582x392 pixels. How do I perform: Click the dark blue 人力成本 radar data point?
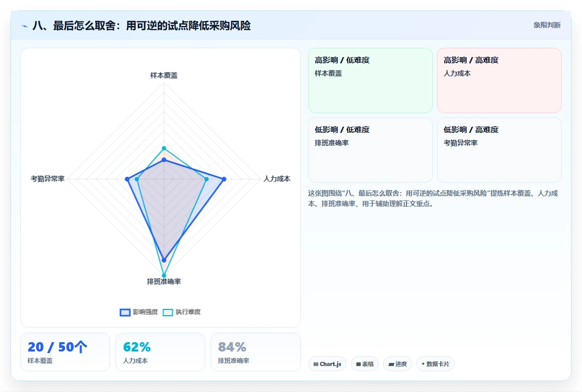[x=224, y=179]
